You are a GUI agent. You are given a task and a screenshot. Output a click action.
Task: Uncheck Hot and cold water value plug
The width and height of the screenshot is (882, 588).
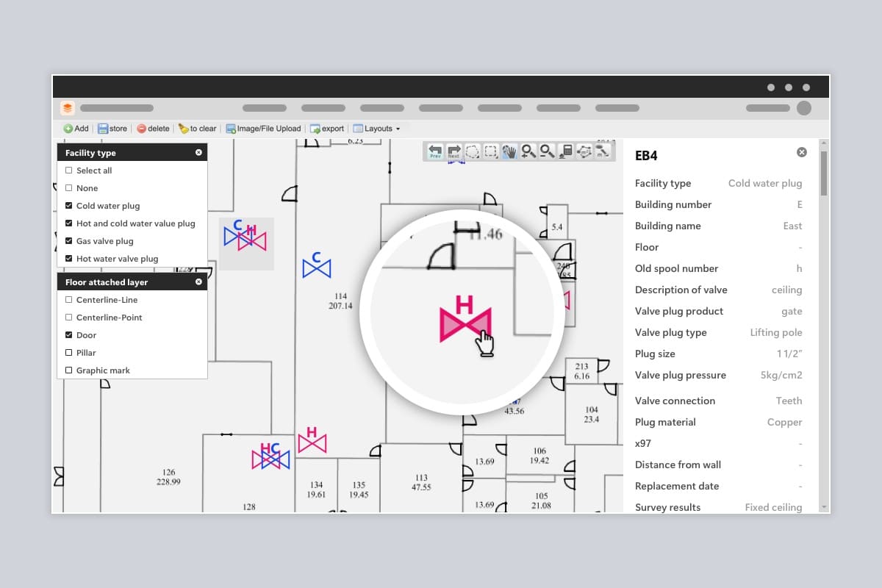pyautogui.click(x=69, y=223)
